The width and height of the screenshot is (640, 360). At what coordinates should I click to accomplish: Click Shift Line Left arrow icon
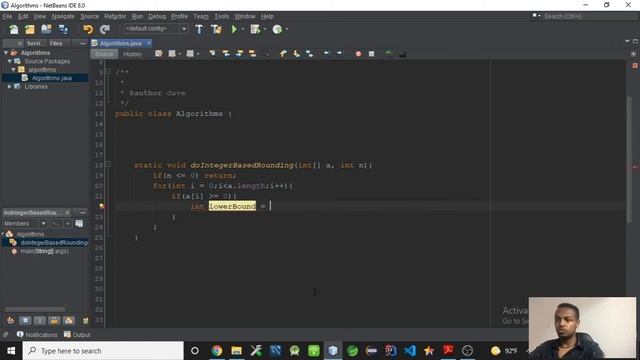coord(326,53)
